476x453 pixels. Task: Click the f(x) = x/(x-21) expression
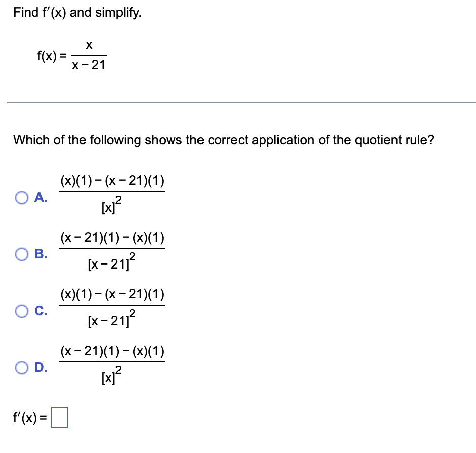pyautogui.click(x=71, y=55)
